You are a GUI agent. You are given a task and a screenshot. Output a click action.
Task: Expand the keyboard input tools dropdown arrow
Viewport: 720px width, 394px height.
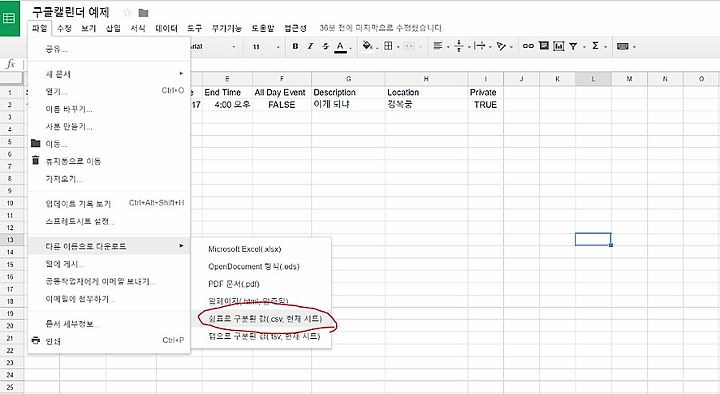pos(634,46)
